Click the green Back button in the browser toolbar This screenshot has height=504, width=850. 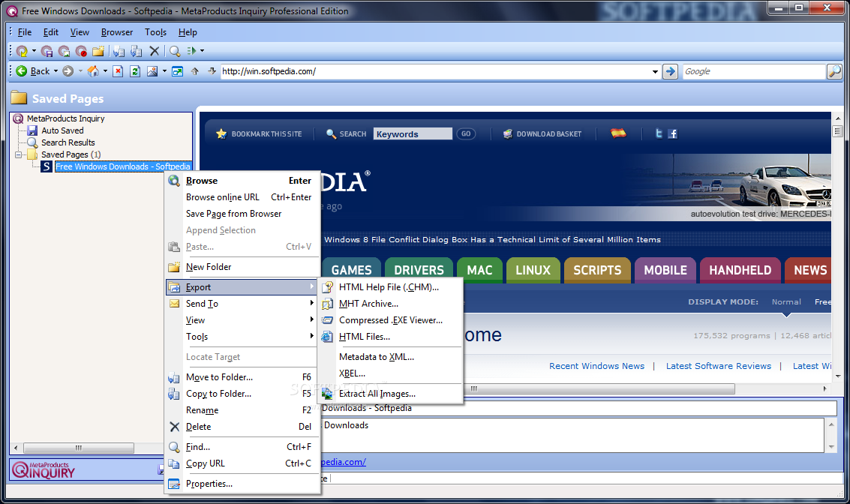(32, 71)
